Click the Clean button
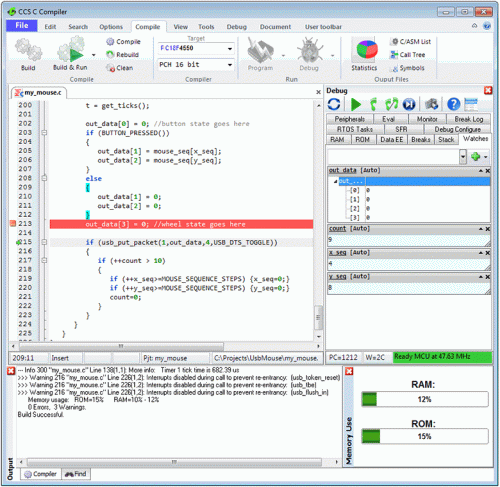 pos(120,68)
